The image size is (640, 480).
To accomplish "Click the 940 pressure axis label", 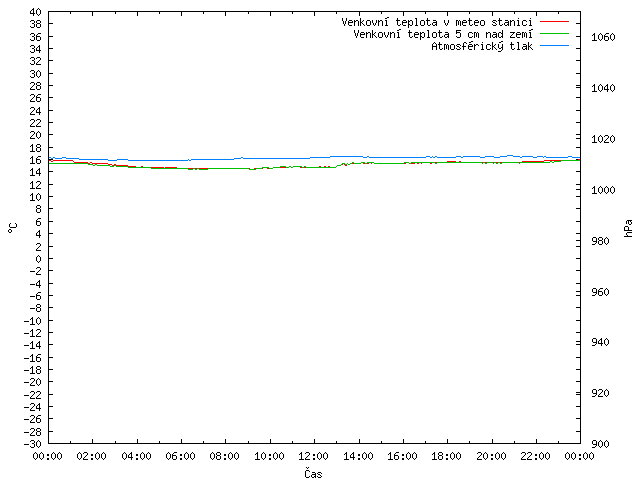I will click(x=600, y=342).
